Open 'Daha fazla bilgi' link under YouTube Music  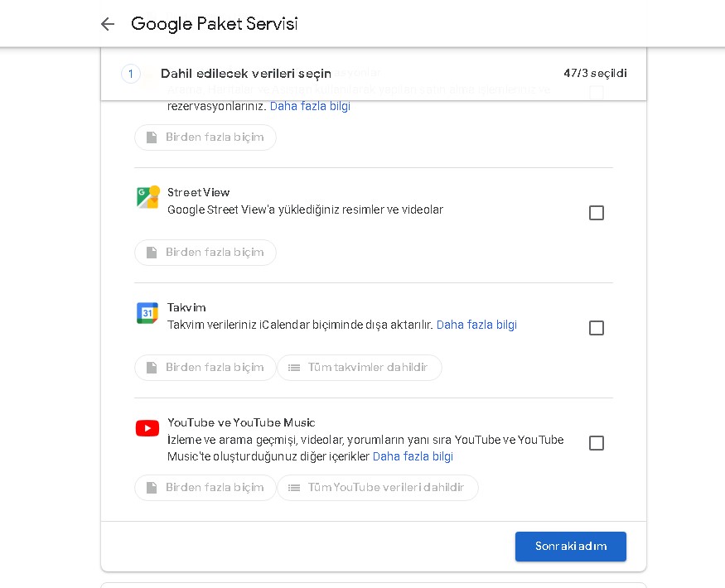(413, 456)
